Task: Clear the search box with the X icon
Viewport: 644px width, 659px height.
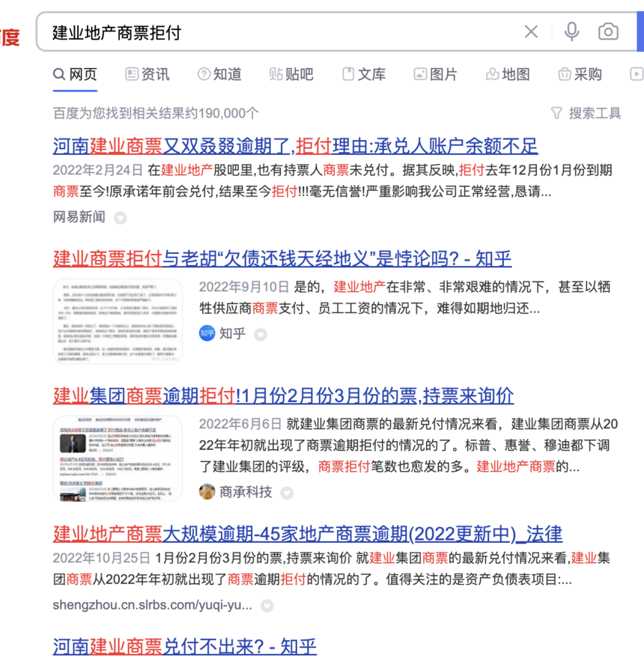Action: pyautogui.click(x=531, y=31)
